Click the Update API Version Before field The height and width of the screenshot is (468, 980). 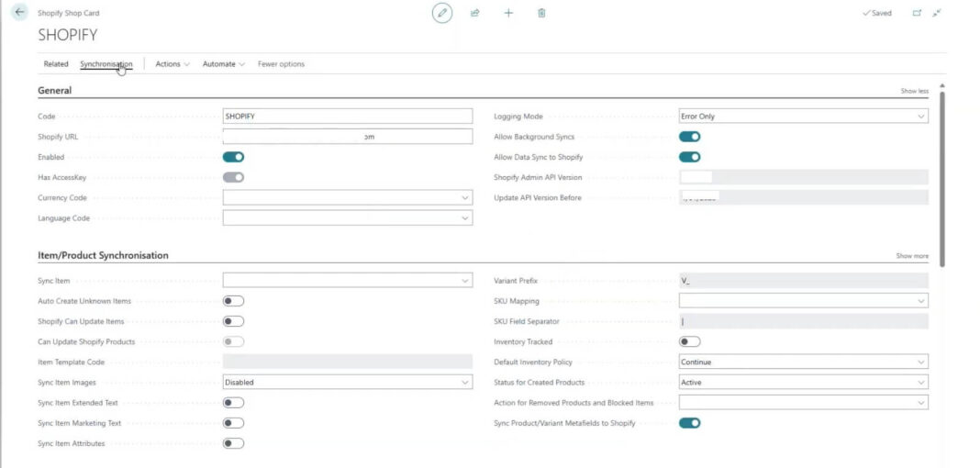click(x=803, y=197)
